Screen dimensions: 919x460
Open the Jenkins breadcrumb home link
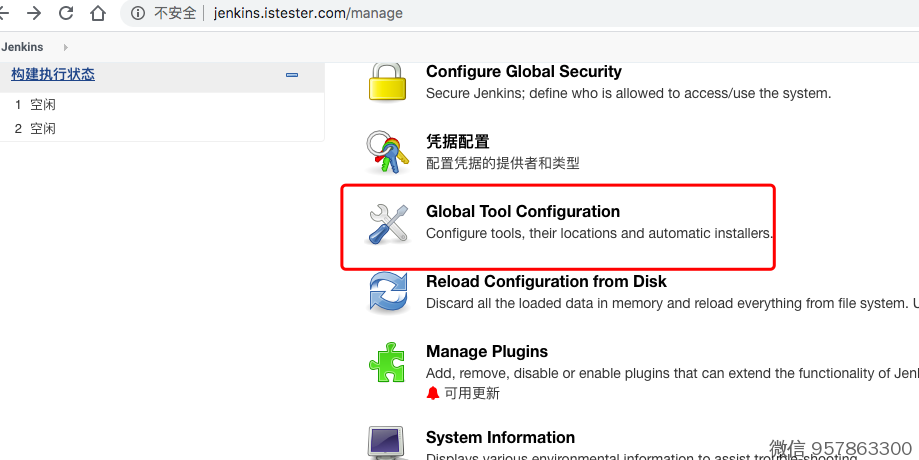23,47
